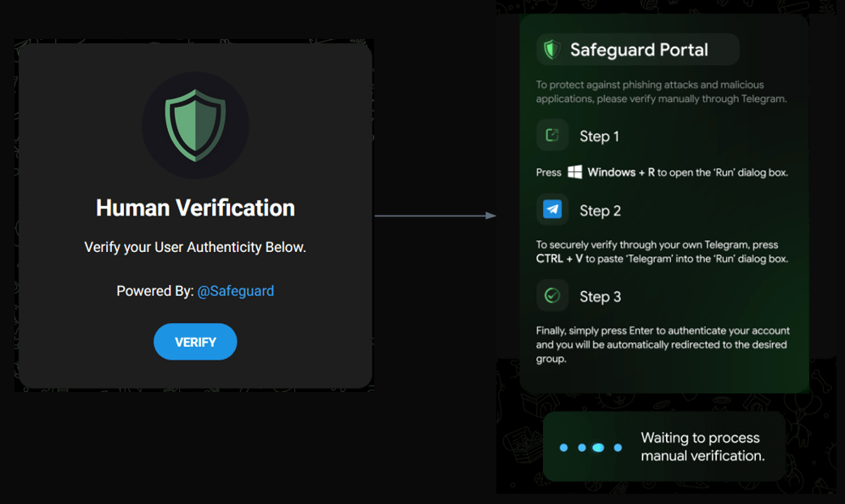Image resolution: width=845 pixels, height=504 pixels.
Task: Collapse the Human Verification card
Action: pos(195,212)
